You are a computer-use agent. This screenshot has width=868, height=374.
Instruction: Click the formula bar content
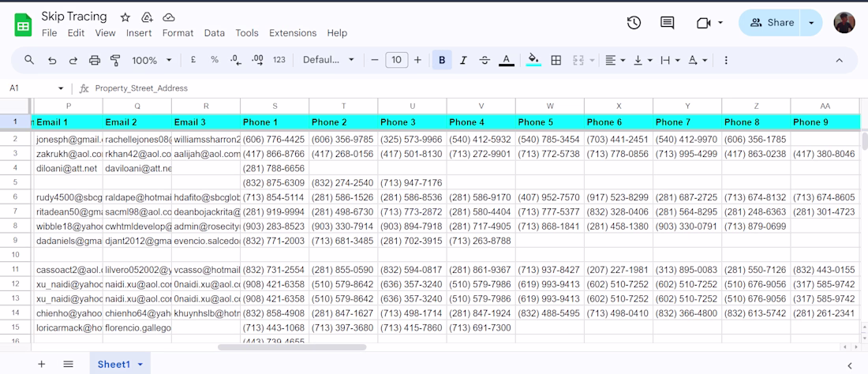tap(142, 88)
